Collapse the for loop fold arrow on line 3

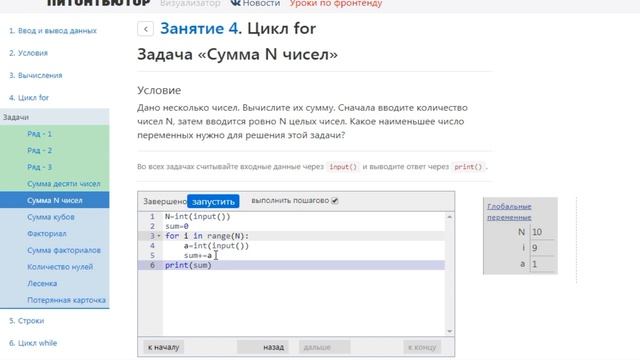pos(159,236)
